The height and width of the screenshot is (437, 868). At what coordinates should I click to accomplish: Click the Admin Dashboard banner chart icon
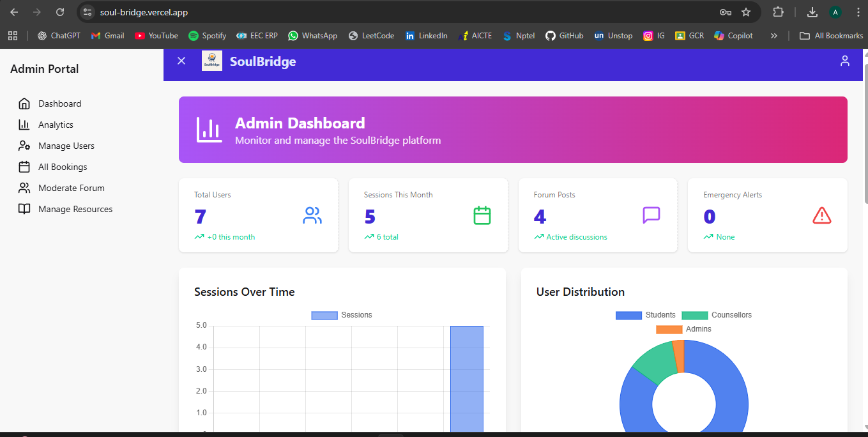point(209,130)
